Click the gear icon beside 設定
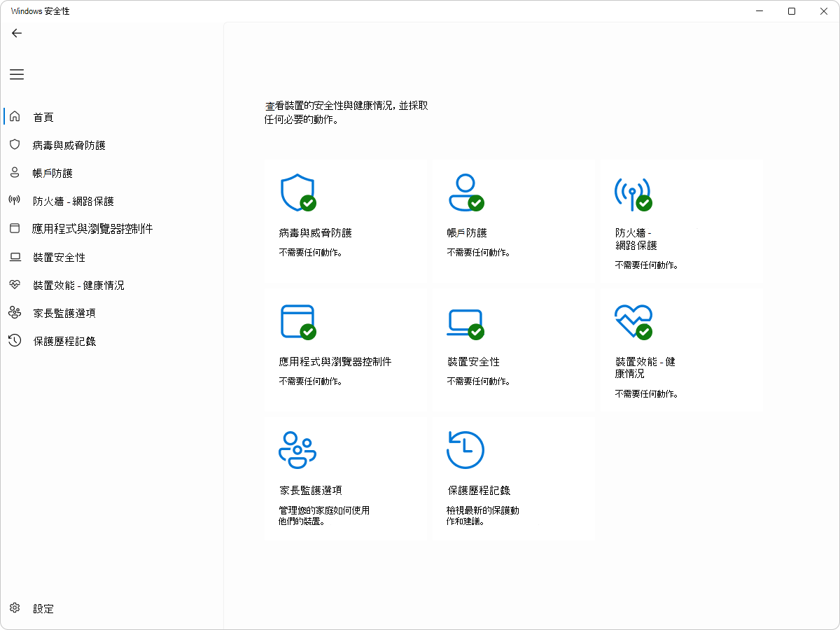Image resolution: width=840 pixels, height=630 pixels. click(15, 608)
